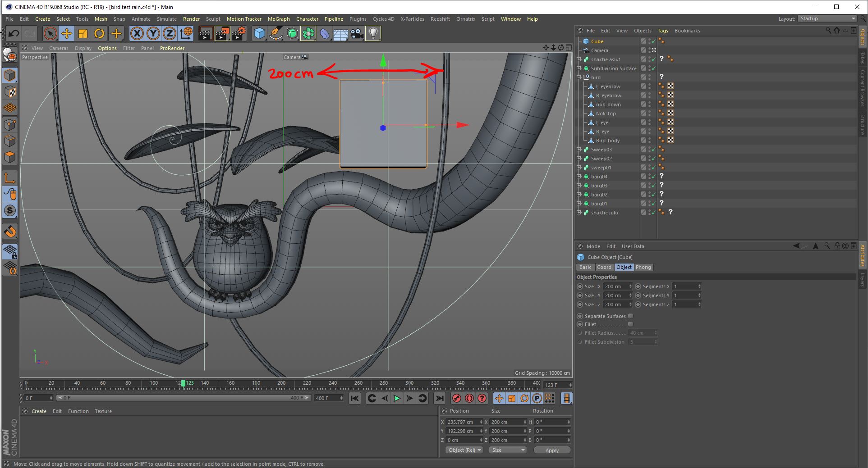Open the Layout Startup dropdown
This screenshot has width=868, height=468.
tap(827, 18)
